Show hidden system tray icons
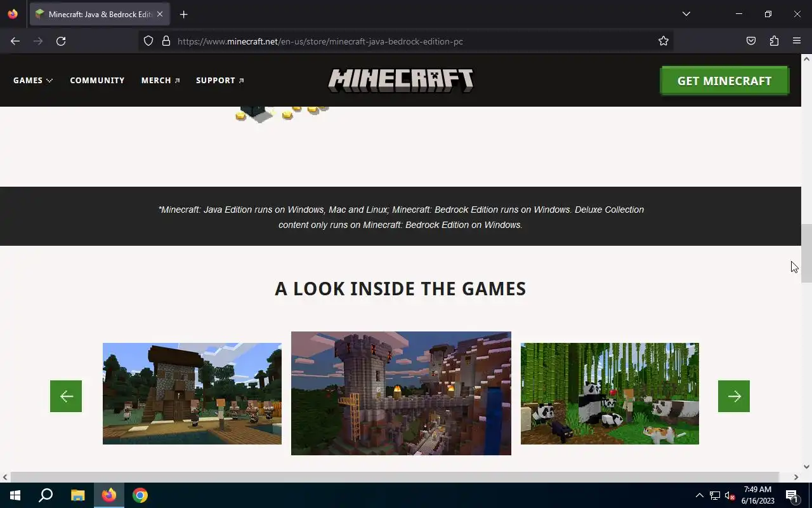 click(x=699, y=495)
